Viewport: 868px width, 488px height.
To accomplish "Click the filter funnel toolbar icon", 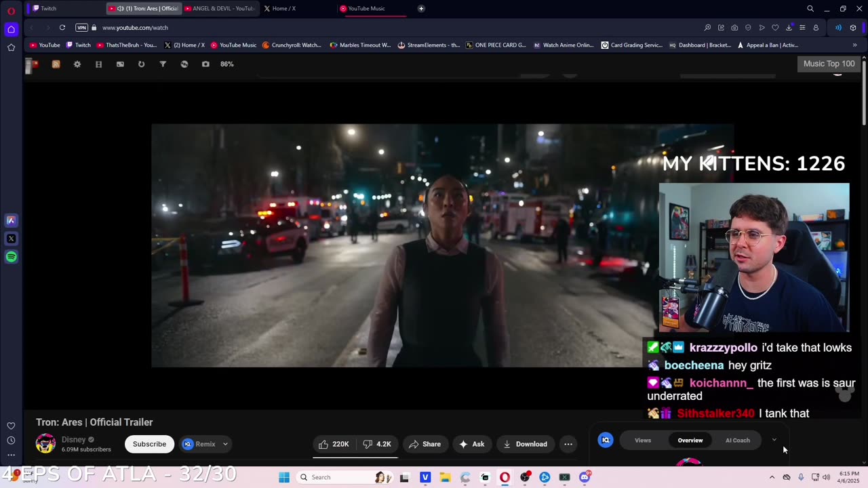I will [163, 64].
